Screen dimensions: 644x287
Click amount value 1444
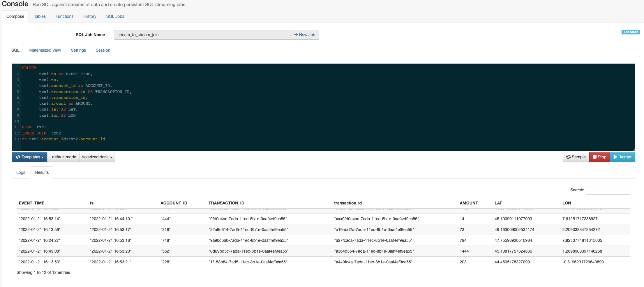coord(464,251)
